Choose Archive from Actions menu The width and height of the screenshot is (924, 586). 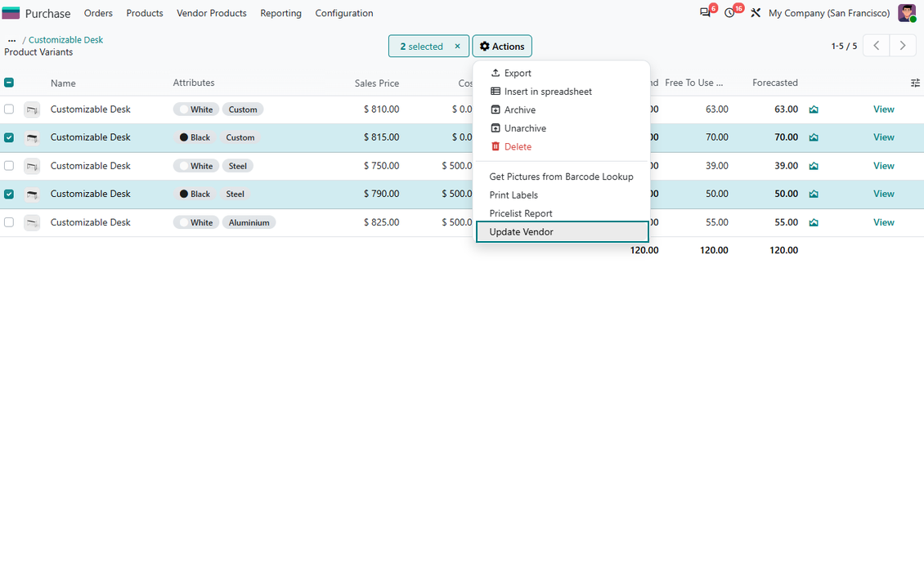point(563,110)
